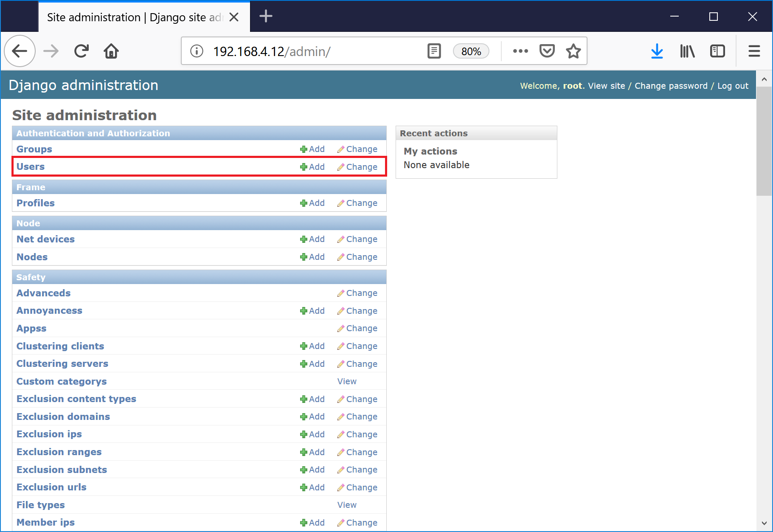
Task: Click Change for Exclusion subnets row
Action: click(x=357, y=470)
